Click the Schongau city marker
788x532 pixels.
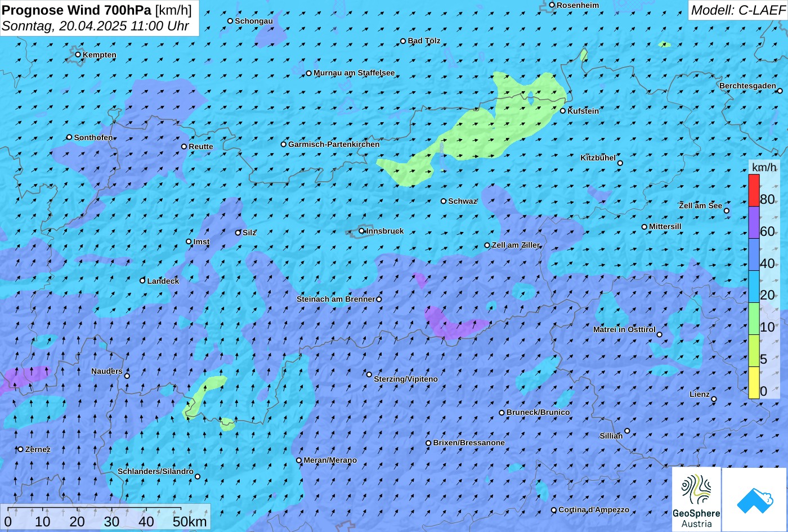point(230,21)
